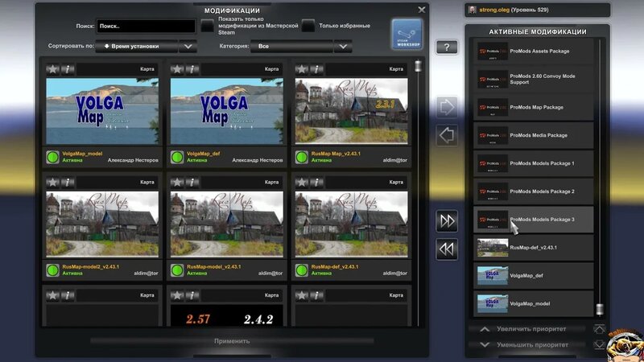Remove selected mod with left arrow
This screenshot has width=644, height=362.
coord(447,135)
